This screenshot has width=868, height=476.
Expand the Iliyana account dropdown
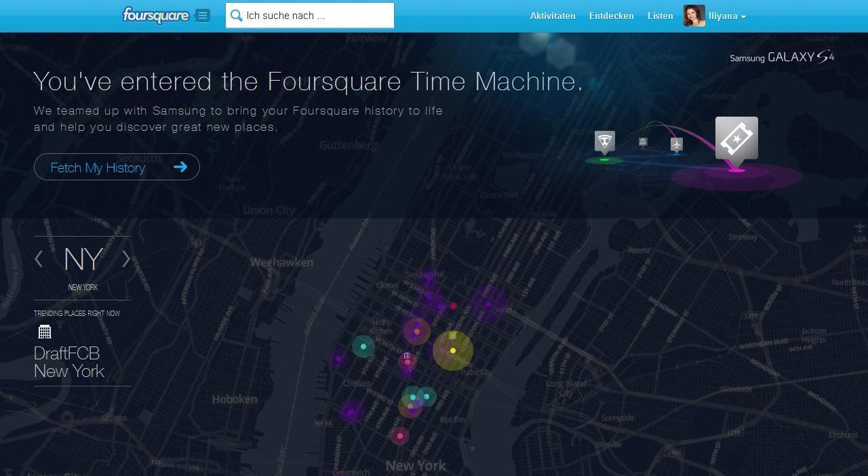coord(727,16)
